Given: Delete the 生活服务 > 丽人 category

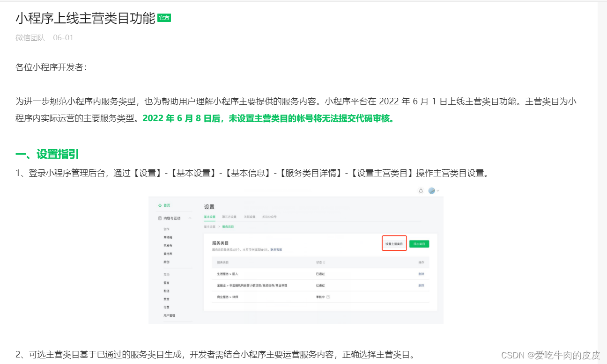Looking at the screenshot, I should coord(421,274).
